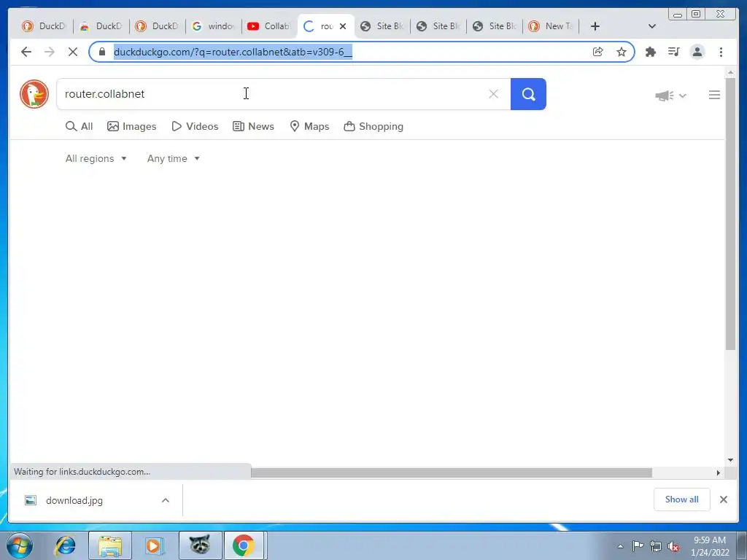Viewport: 747px width, 560px height.
Task: Switch to the New Tab tab
Action: [551, 26]
